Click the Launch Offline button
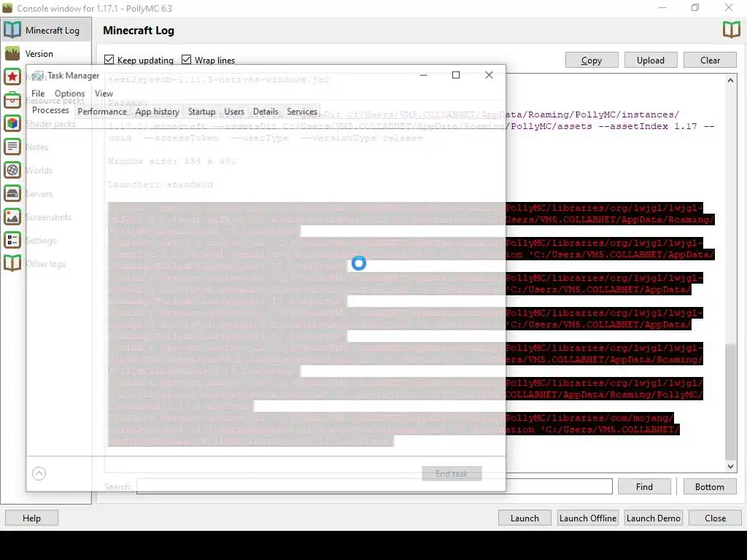The height and width of the screenshot is (560, 747). tap(588, 518)
